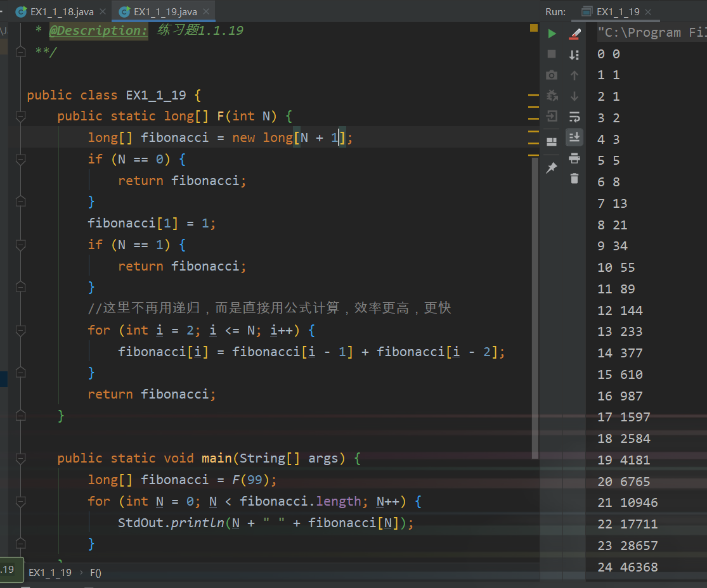Screen dimensions: 707x588
Task: Click the yellow inspection indicator above scrollbar
Action: click(534, 28)
